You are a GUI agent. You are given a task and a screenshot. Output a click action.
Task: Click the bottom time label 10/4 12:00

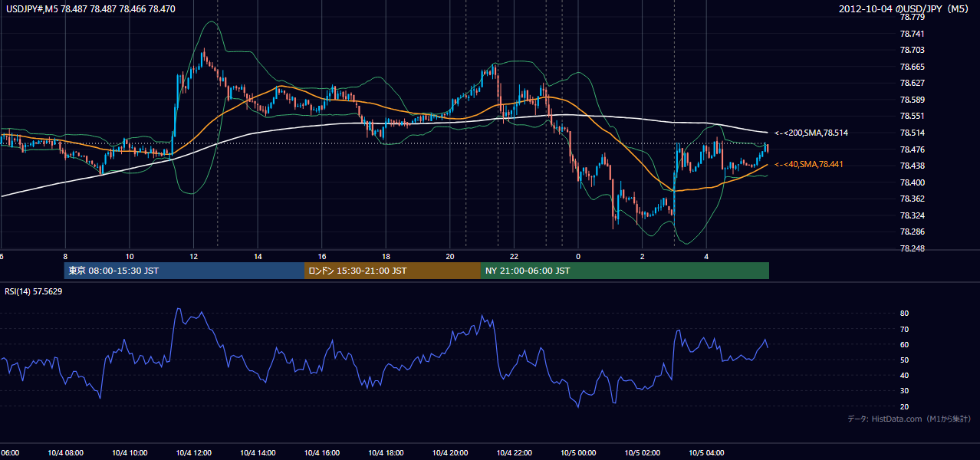[x=193, y=453]
